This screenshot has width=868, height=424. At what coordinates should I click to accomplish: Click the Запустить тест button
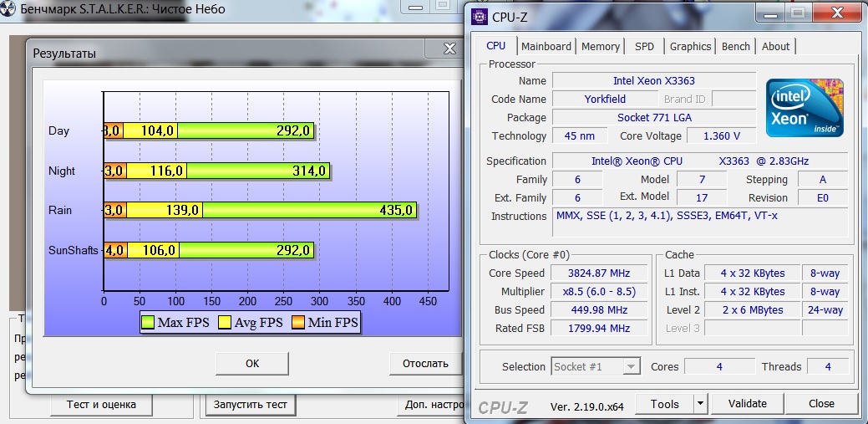251,405
